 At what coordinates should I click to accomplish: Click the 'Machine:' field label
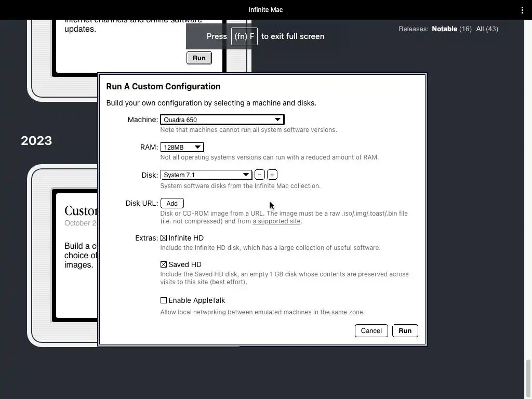143,119
